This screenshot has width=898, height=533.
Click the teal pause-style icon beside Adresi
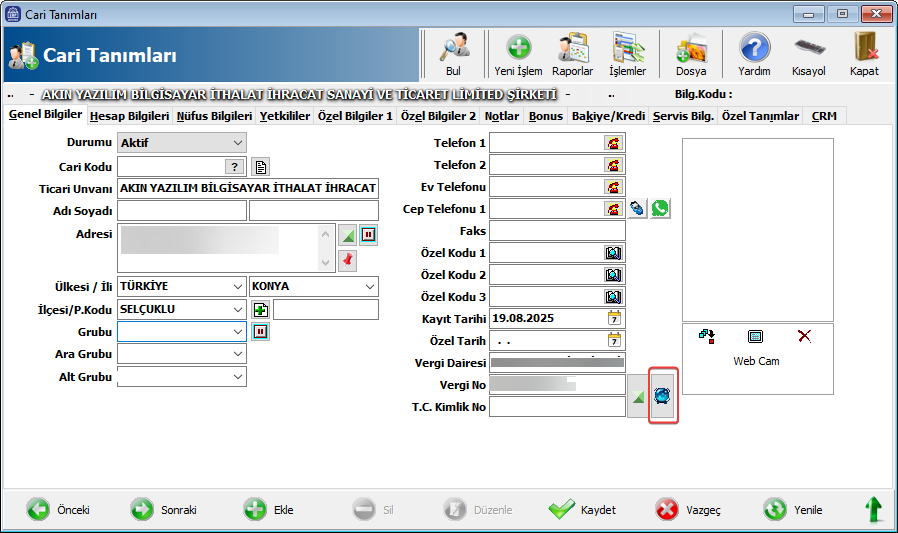368,235
